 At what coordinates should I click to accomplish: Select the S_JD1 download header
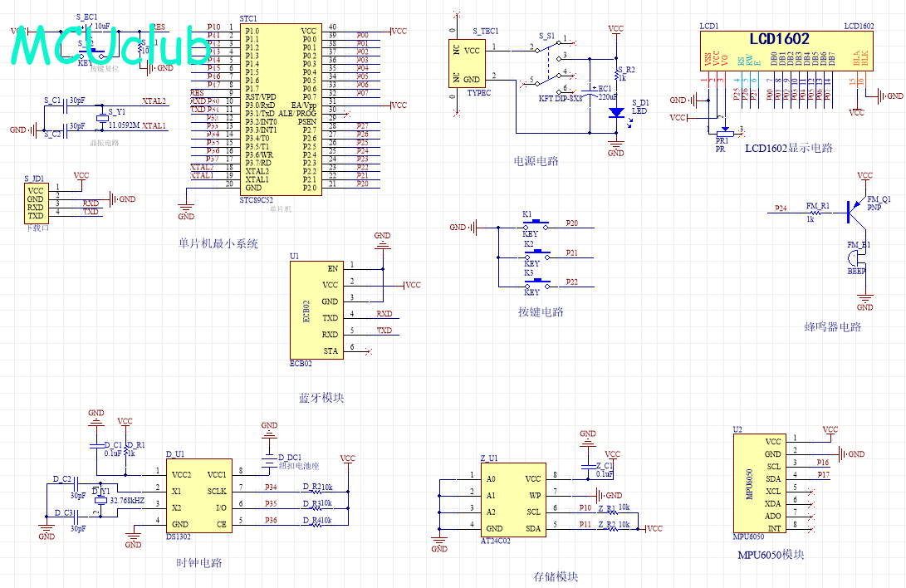tap(37, 203)
